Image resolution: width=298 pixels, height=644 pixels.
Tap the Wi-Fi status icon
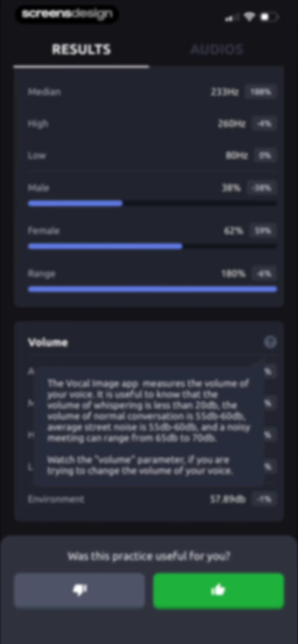[x=249, y=17]
